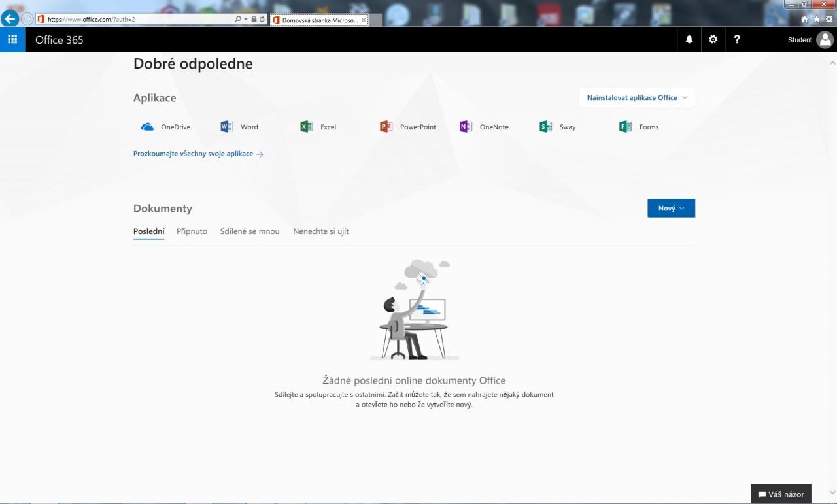Select the Domovská stránka Microsoft browser tab
Image resolution: width=837 pixels, height=504 pixels.
pyautogui.click(x=319, y=20)
